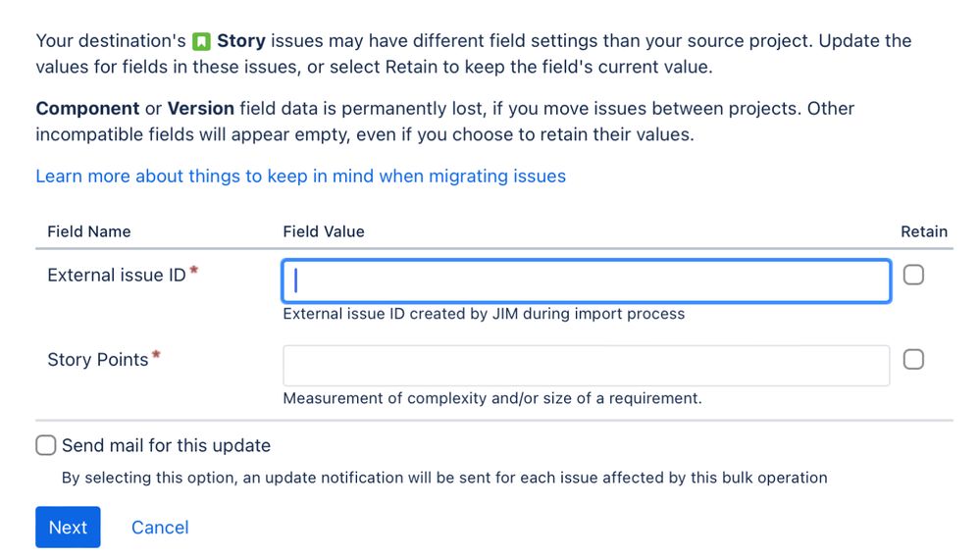Click the Send mail for this update label
Screen dimensions: 980x558
pos(166,446)
